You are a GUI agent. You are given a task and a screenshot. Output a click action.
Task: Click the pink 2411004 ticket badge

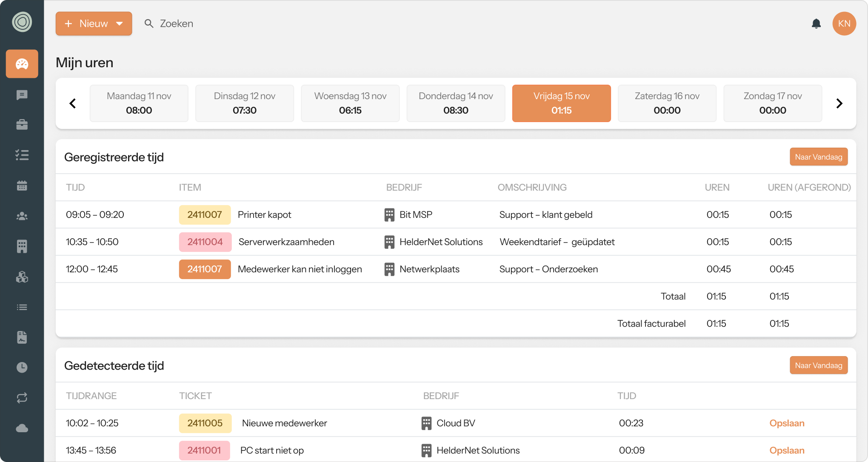tap(205, 242)
